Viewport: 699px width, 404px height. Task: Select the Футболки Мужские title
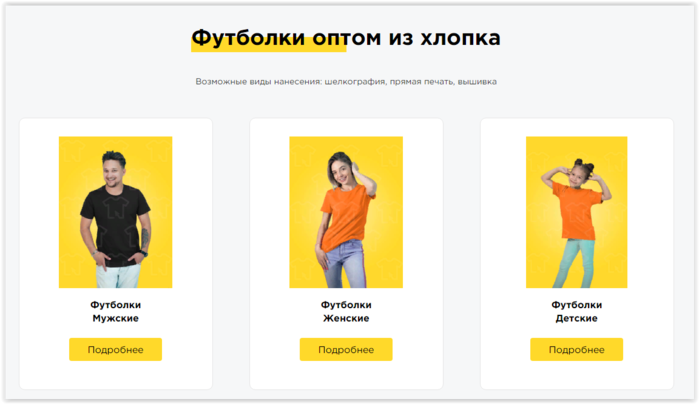coord(115,311)
